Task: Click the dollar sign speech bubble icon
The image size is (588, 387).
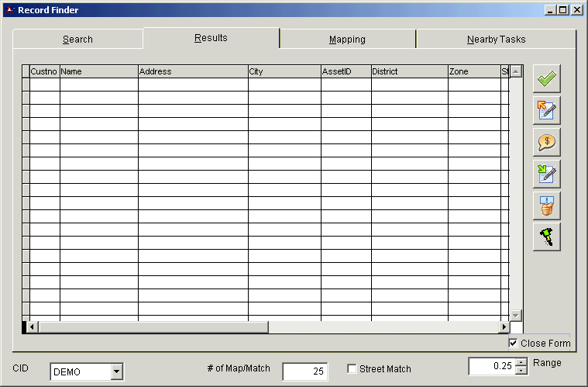Action: [547, 142]
